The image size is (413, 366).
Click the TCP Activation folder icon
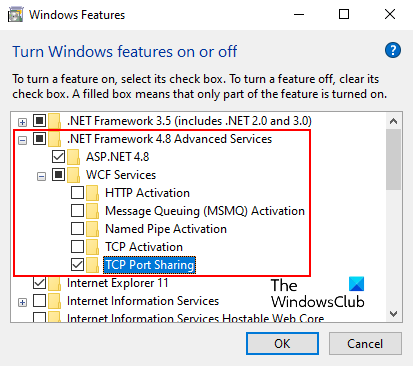tap(93, 247)
